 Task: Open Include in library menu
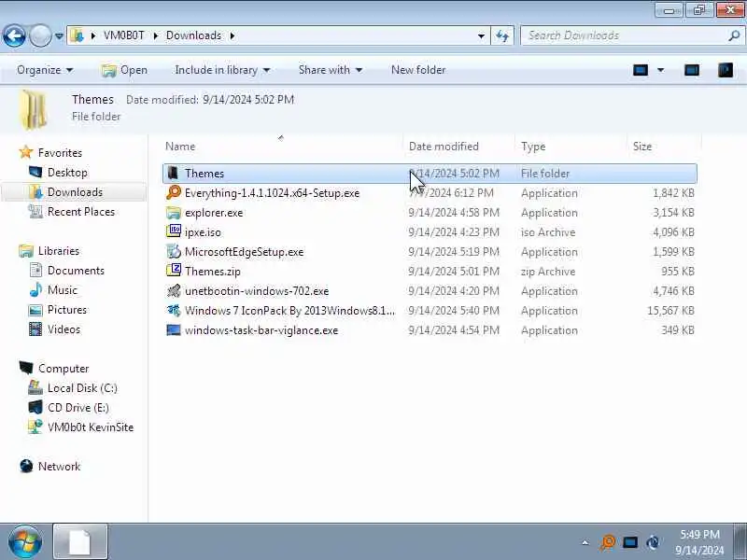pos(222,70)
